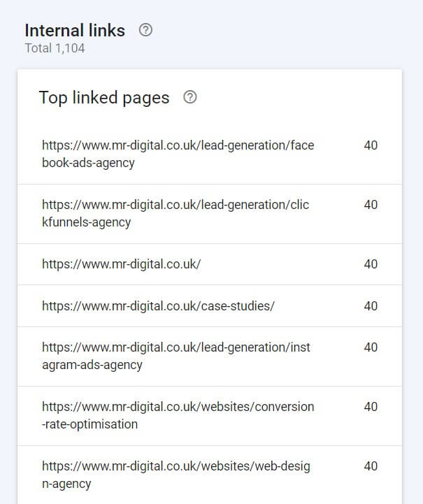Click the link count 40 for facebook-ads-agency
This screenshot has height=504, width=423.
[371, 145]
